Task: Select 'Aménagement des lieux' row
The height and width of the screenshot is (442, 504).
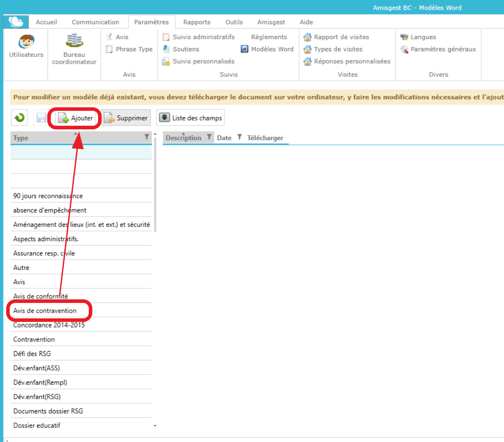Action: pyautogui.click(x=81, y=225)
